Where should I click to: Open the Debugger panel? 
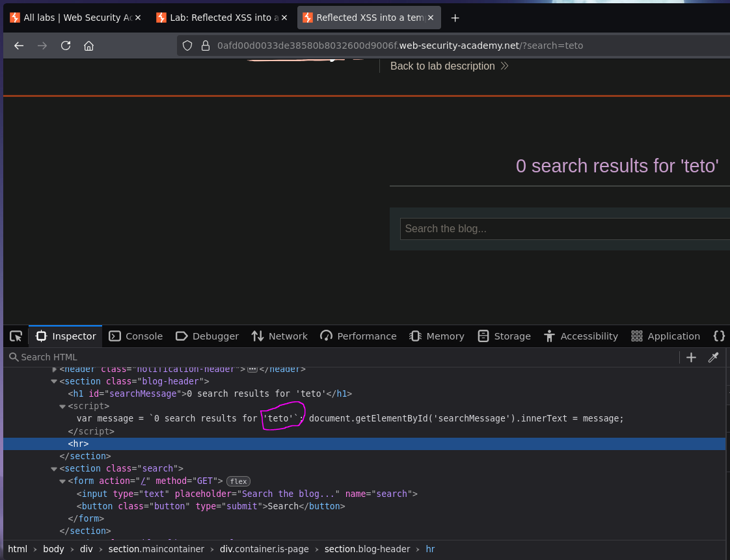click(207, 336)
